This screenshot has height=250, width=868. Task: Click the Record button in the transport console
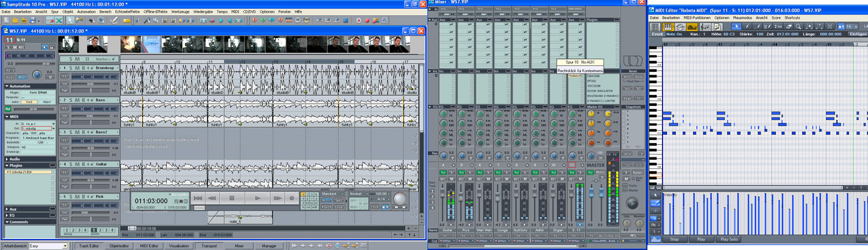tap(292, 198)
